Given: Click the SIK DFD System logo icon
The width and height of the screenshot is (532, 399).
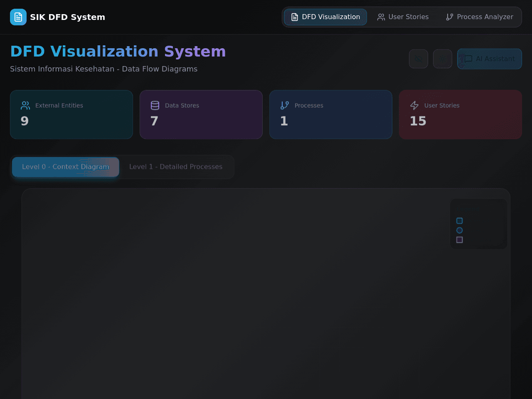Looking at the screenshot, I should point(18,17).
